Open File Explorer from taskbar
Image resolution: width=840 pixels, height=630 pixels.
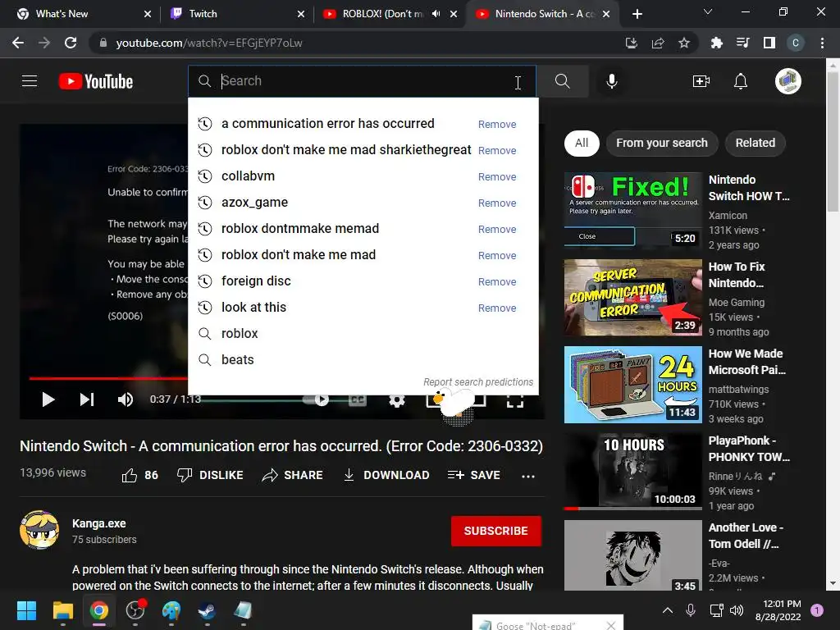tap(62, 610)
